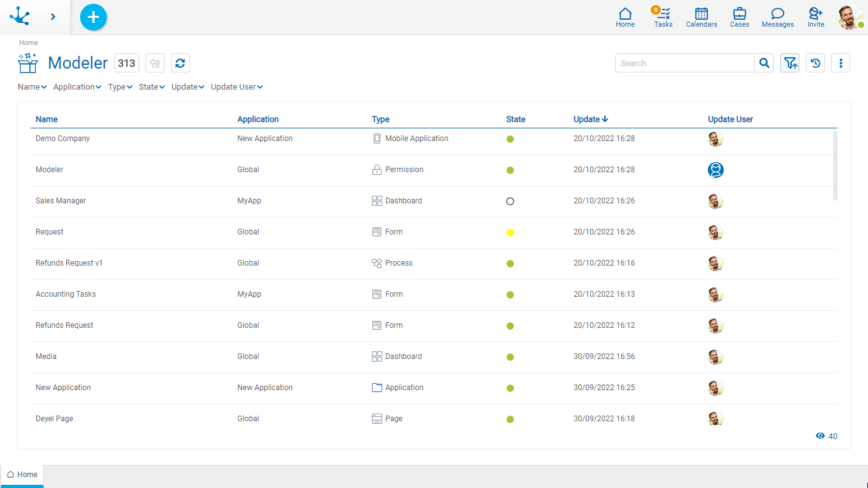
Task: Click into the Search field
Action: [685, 63]
